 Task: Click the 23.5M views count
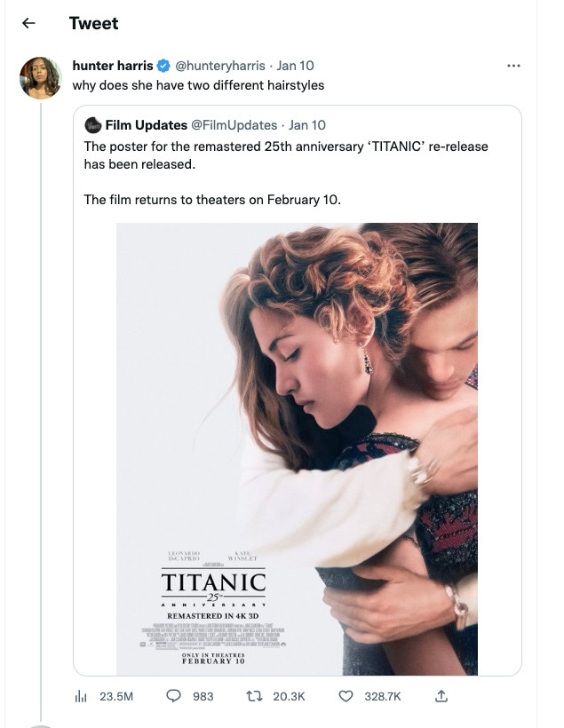click(x=115, y=697)
